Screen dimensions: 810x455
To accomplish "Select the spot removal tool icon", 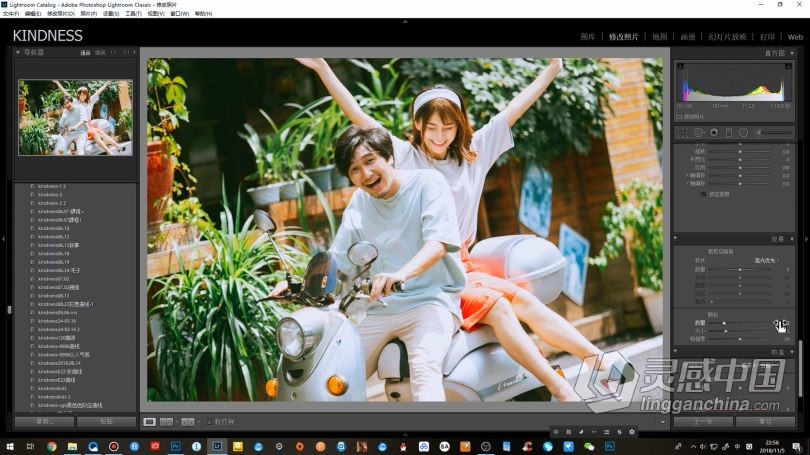I will pyautogui.click(x=698, y=132).
